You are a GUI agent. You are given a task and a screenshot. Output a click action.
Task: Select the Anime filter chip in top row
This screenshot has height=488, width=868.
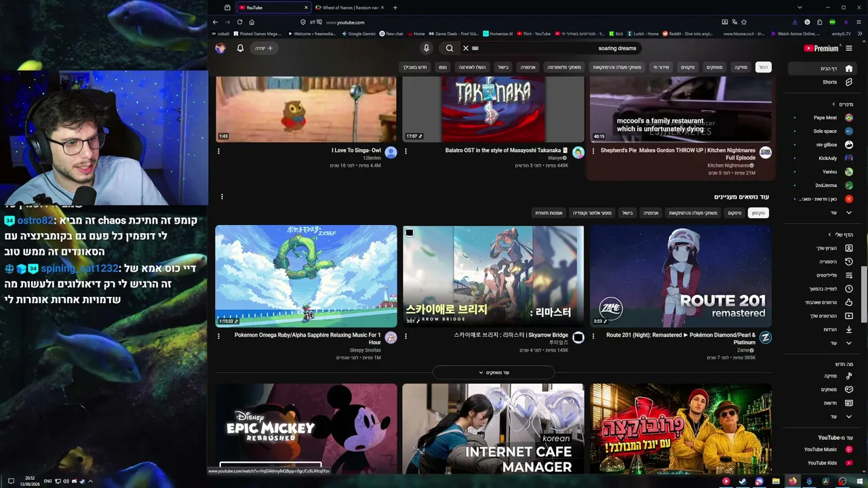click(528, 67)
